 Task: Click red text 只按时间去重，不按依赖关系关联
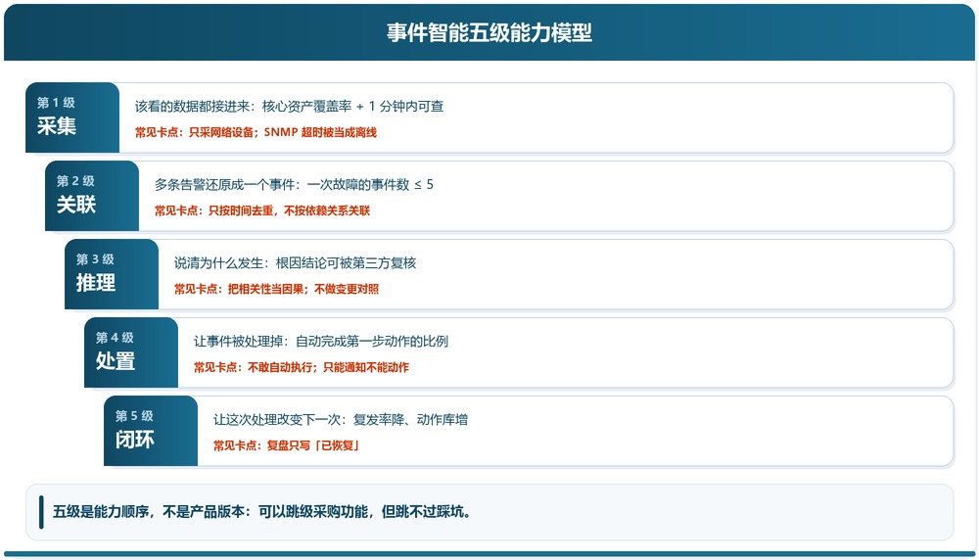coord(289,211)
